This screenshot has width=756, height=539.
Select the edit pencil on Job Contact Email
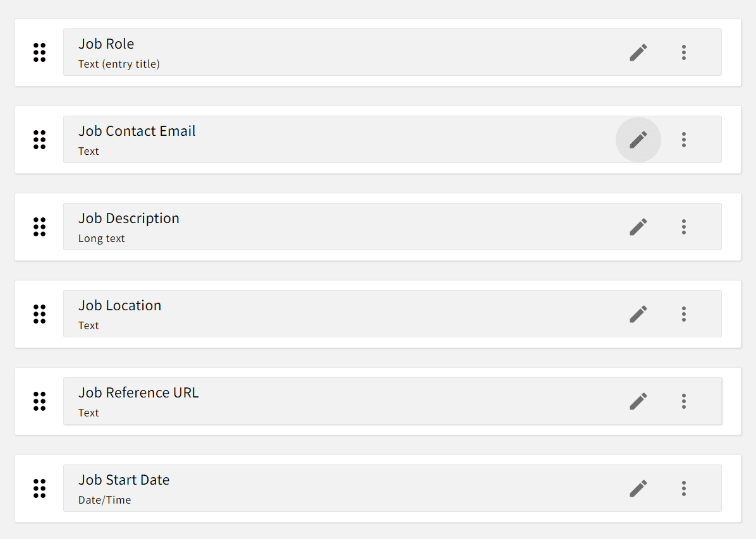(638, 140)
